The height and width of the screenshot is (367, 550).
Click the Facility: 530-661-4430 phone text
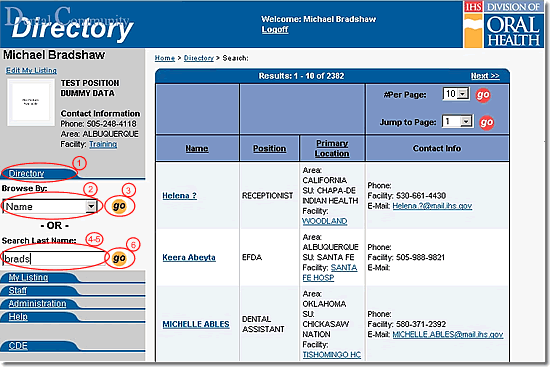pyautogui.click(x=407, y=195)
